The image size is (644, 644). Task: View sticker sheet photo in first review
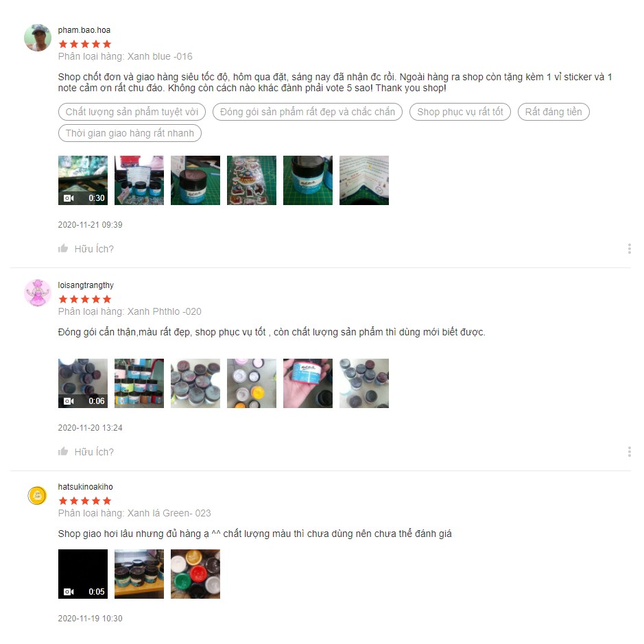click(x=252, y=180)
